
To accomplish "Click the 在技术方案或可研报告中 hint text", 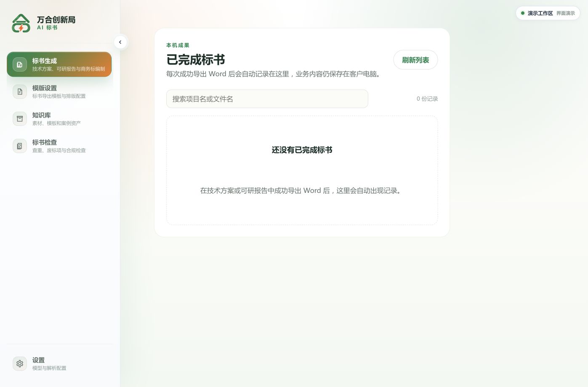I will (302, 191).
